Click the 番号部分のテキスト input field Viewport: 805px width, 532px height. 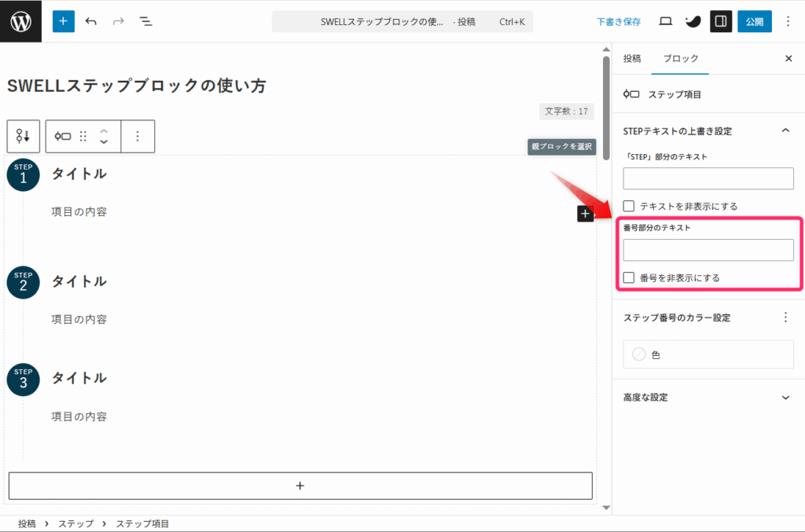(708, 250)
